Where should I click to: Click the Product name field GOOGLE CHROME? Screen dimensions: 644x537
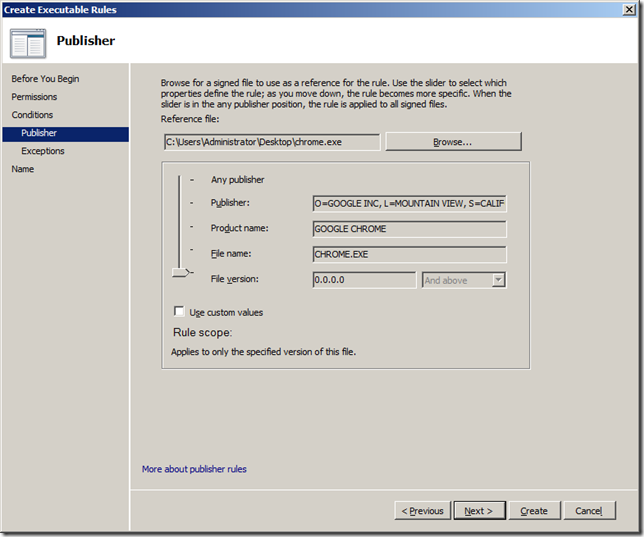click(x=409, y=229)
